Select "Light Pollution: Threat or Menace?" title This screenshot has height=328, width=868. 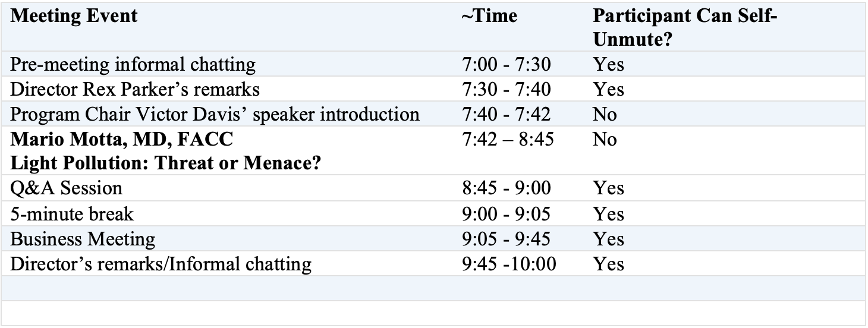pos(166,162)
